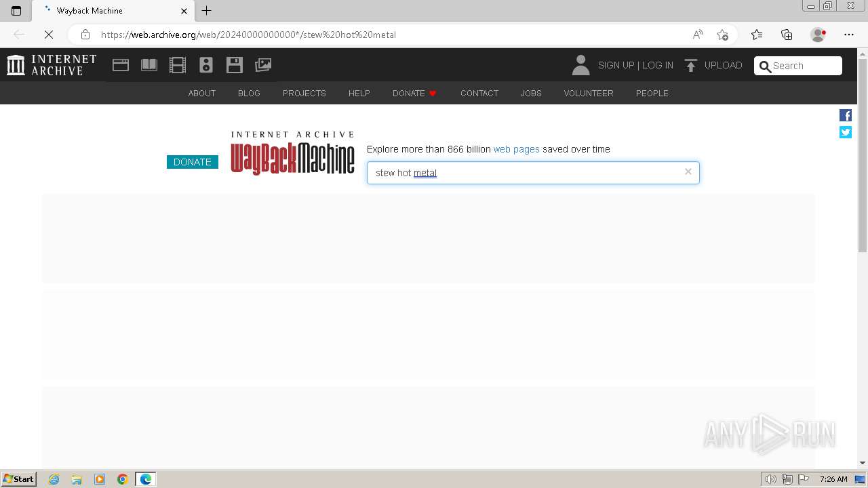This screenshot has height=488, width=868.
Task: Open the HELP menu item
Action: [x=359, y=94]
